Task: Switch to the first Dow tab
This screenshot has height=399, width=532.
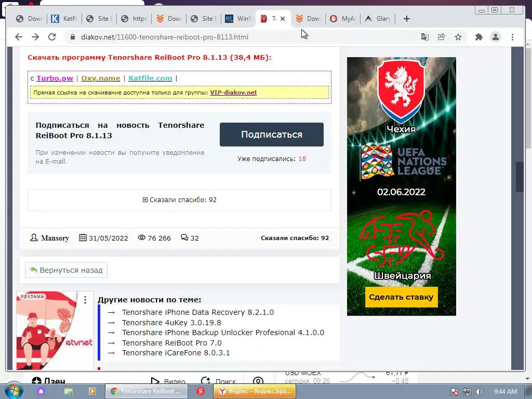Action: [x=29, y=19]
